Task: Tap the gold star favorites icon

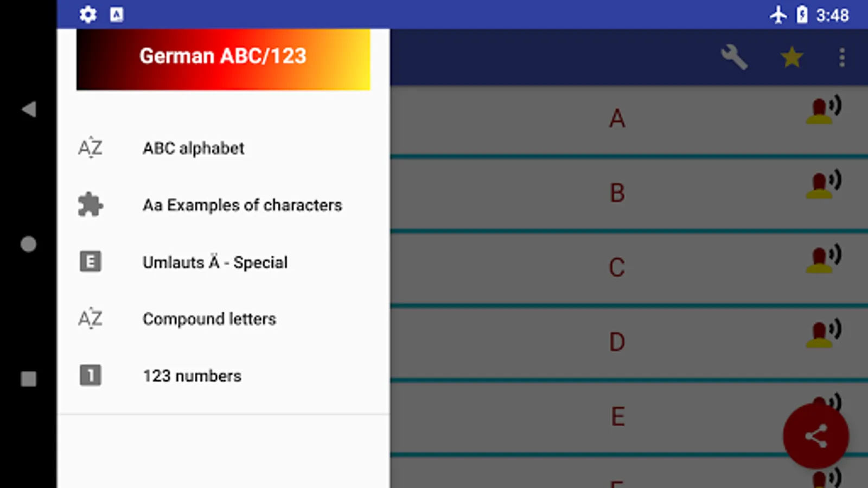Action: coord(792,57)
